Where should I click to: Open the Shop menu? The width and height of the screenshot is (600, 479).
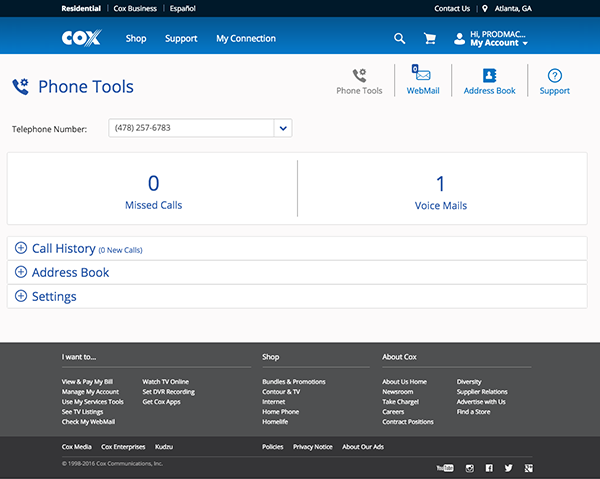[x=136, y=38]
